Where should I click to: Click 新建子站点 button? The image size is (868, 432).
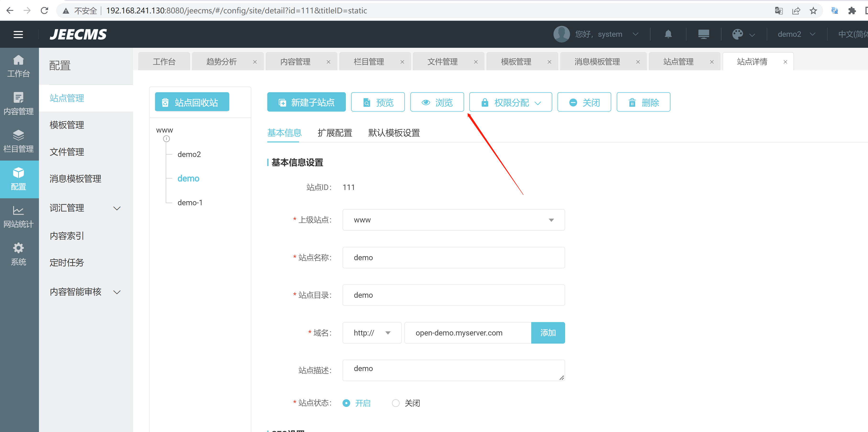(306, 103)
